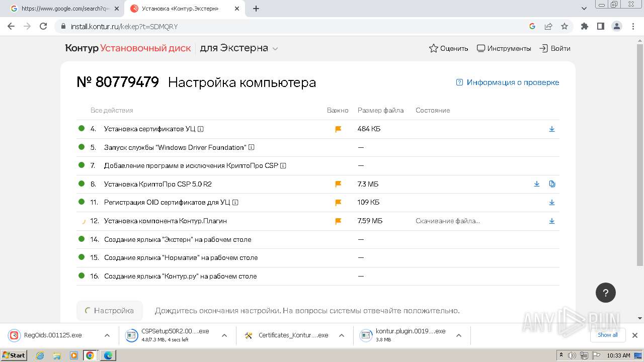
Task: Go back in browser history
Action: point(11,26)
